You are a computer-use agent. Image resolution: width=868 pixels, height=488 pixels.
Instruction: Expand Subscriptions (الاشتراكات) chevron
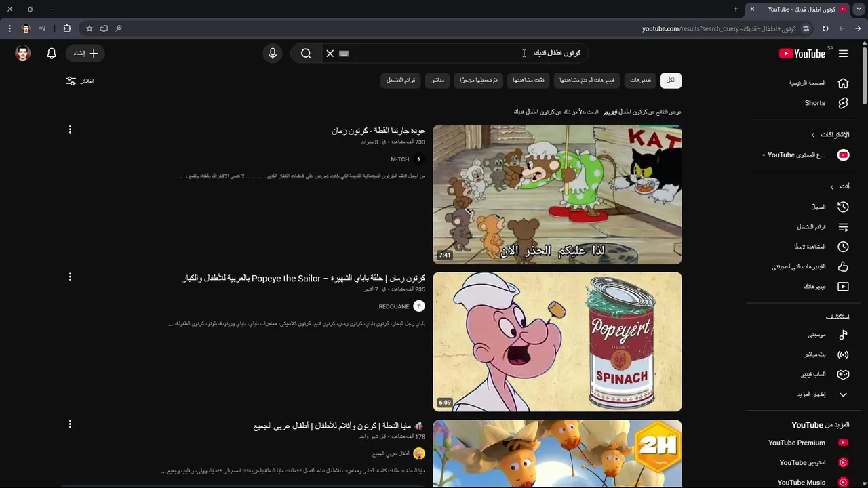[x=813, y=135]
